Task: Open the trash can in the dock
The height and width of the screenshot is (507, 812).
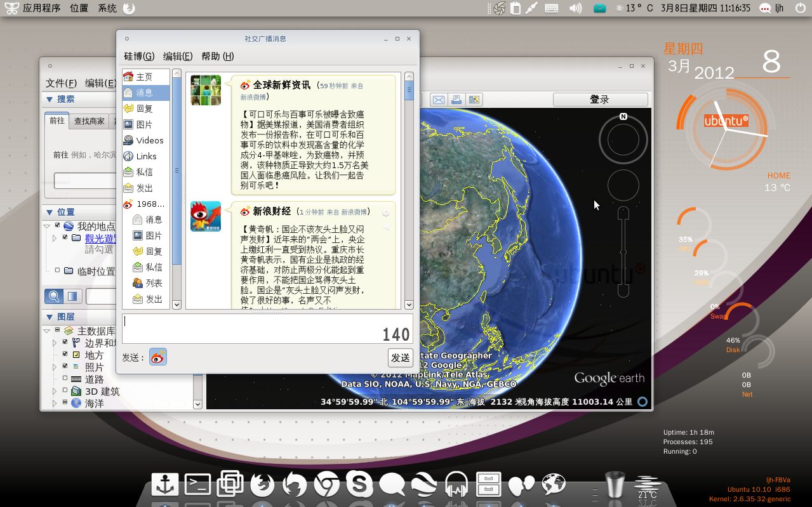Action: click(615, 485)
